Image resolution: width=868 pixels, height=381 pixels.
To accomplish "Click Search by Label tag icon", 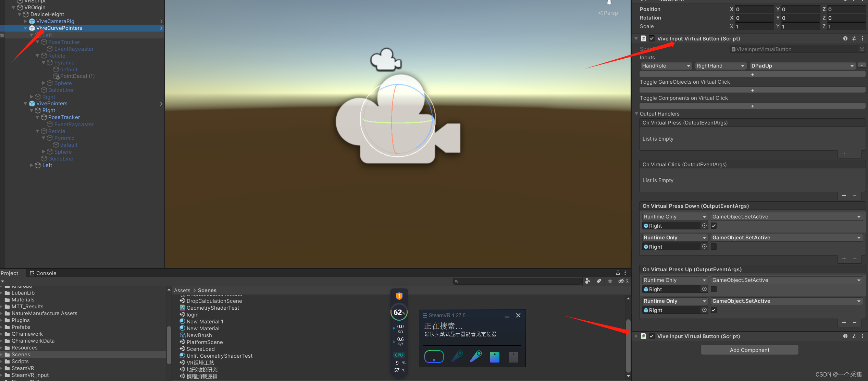I will point(599,281).
